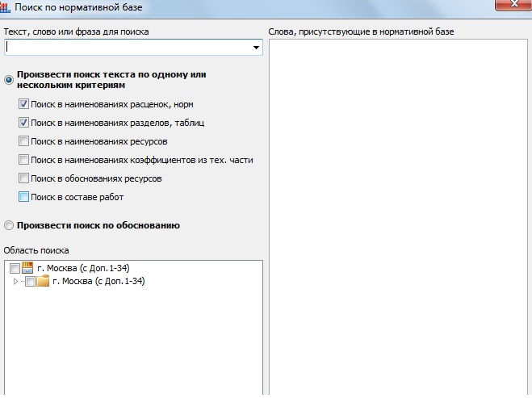The width and height of the screenshot is (532, 398).
Task: Uncheck Поиск в наименованиях разделов, таблиц
Action: (x=24, y=123)
